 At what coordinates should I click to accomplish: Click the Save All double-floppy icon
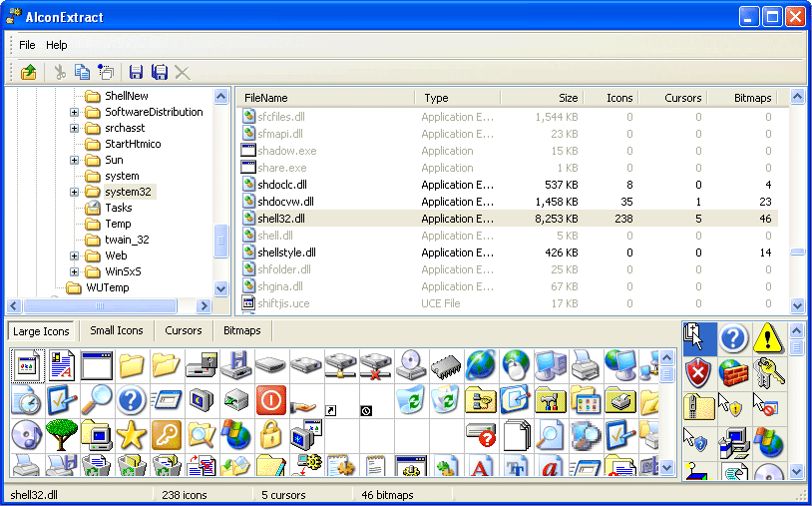coord(159,72)
